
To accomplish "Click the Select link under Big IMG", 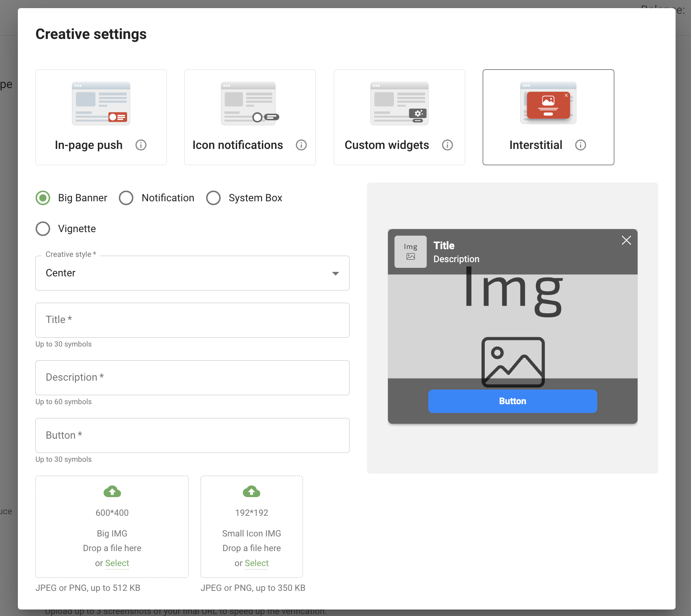I will click(117, 563).
